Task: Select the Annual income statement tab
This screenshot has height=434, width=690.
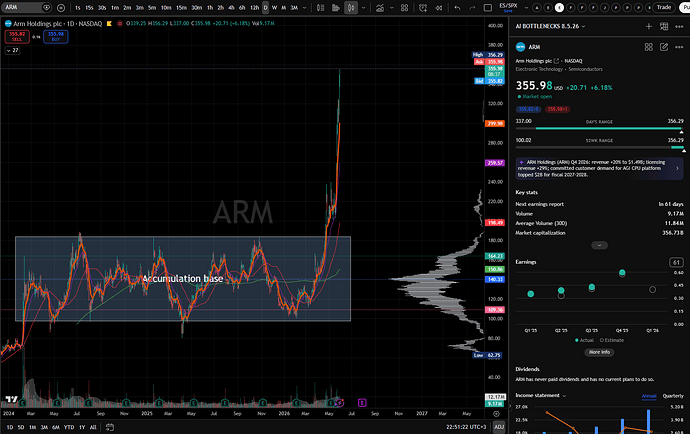Action: (649, 396)
